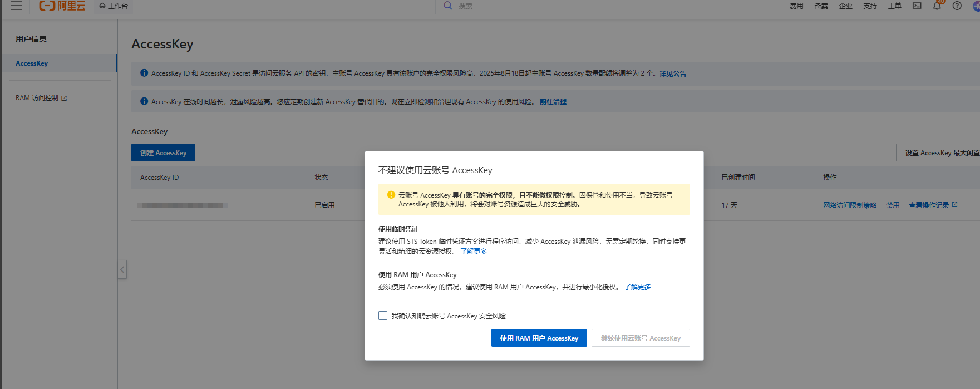
Task: Open the 工单 menu in top bar
Action: 894,6
